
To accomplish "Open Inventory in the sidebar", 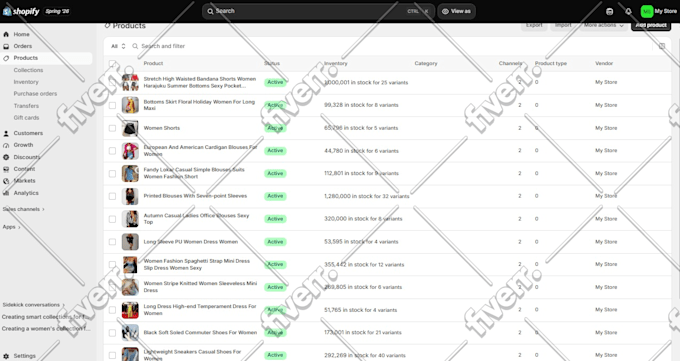I will click(x=26, y=82).
